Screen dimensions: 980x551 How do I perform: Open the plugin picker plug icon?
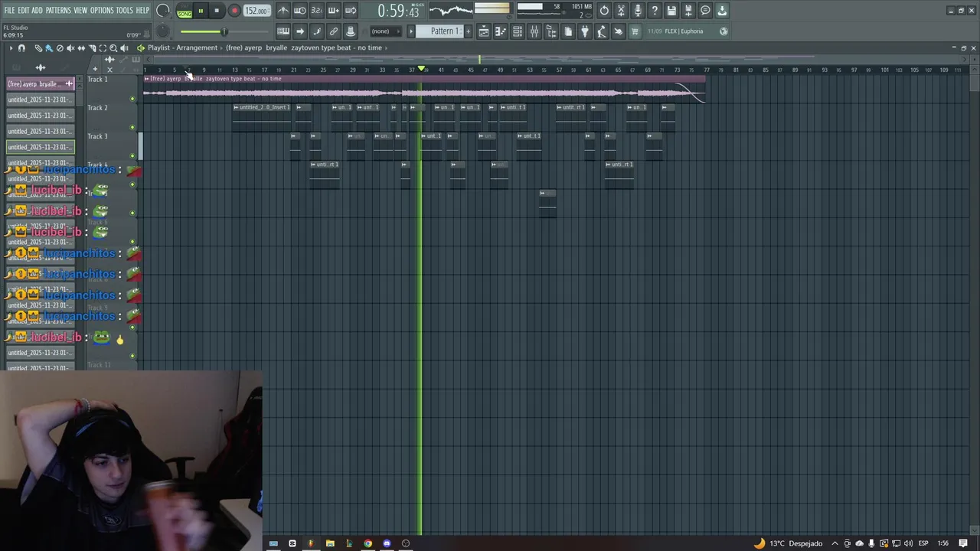pos(584,31)
